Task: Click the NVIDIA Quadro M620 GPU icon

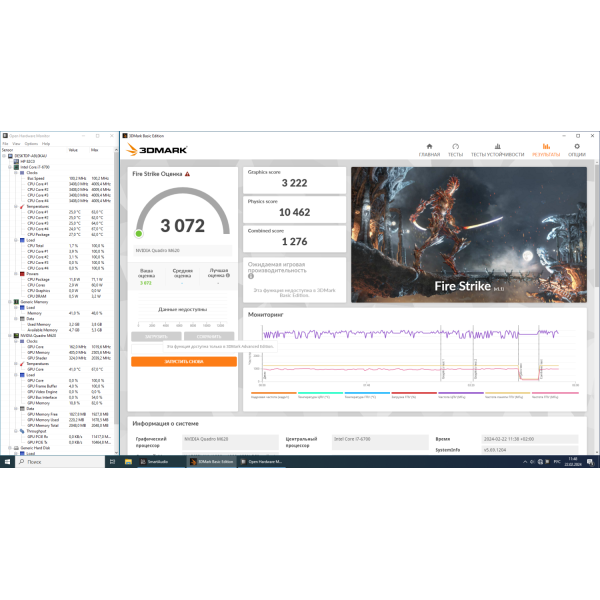Action: point(16,336)
